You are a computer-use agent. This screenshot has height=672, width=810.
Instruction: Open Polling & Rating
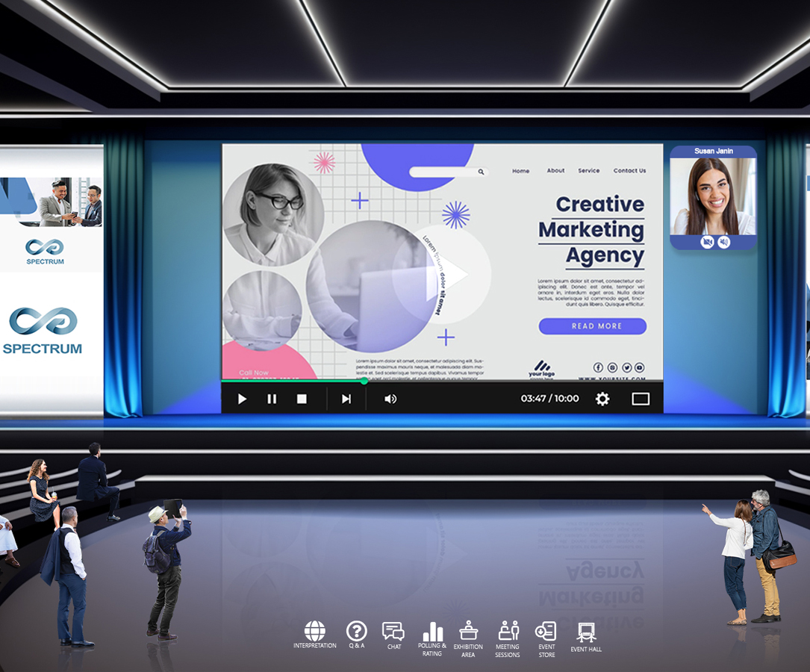point(432,633)
